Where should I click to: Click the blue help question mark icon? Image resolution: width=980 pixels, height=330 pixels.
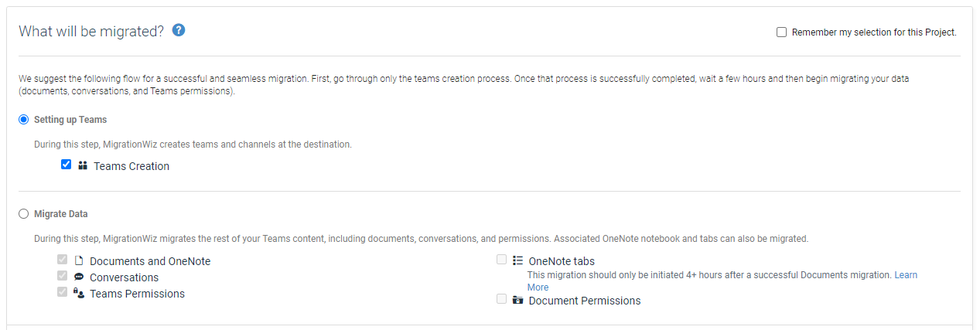(x=179, y=31)
